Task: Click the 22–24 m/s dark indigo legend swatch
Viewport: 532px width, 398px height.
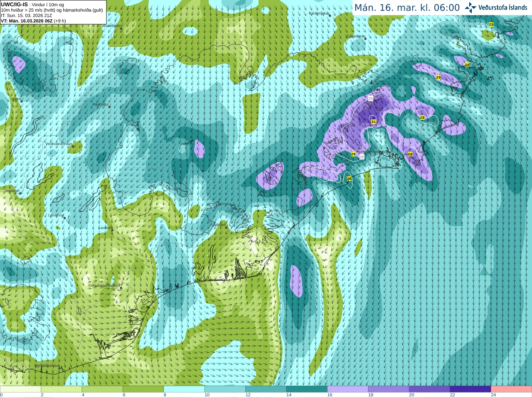Action: [470, 389]
